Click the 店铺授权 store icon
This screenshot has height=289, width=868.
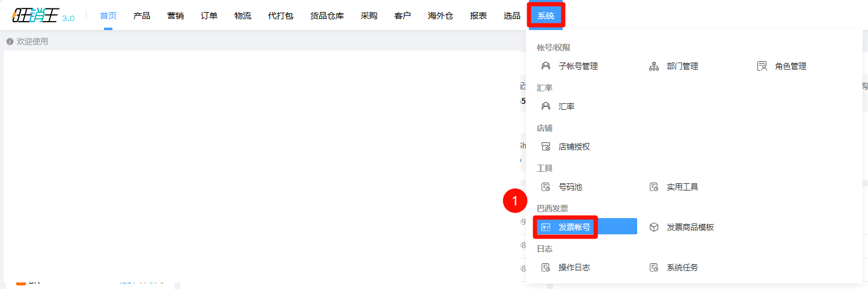[546, 147]
